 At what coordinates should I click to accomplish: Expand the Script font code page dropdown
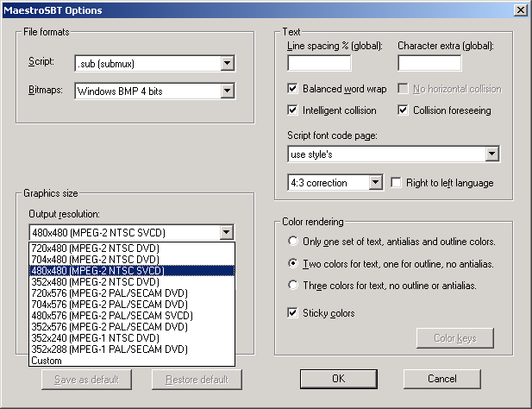coord(492,154)
